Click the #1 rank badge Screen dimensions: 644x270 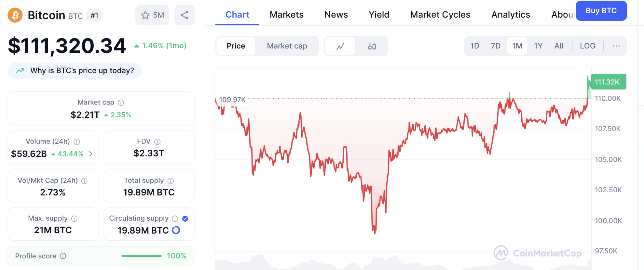coord(95,15)
